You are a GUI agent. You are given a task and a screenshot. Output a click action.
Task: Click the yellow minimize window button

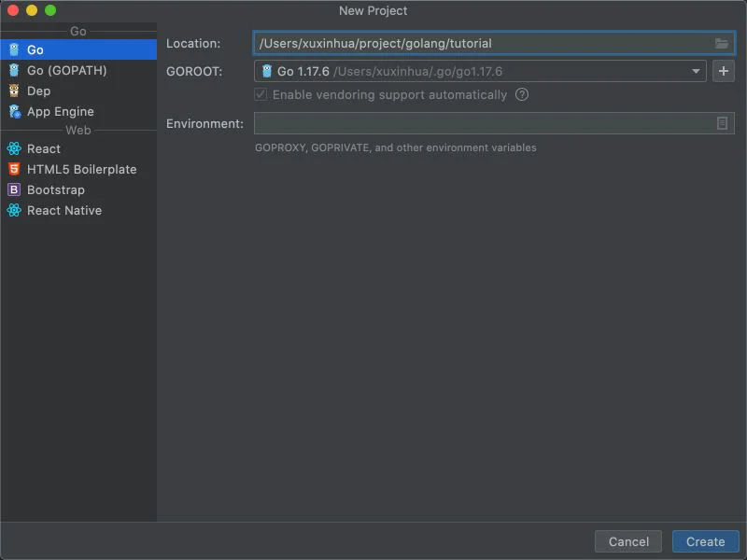pyautogui.click(x=32, y=10)
